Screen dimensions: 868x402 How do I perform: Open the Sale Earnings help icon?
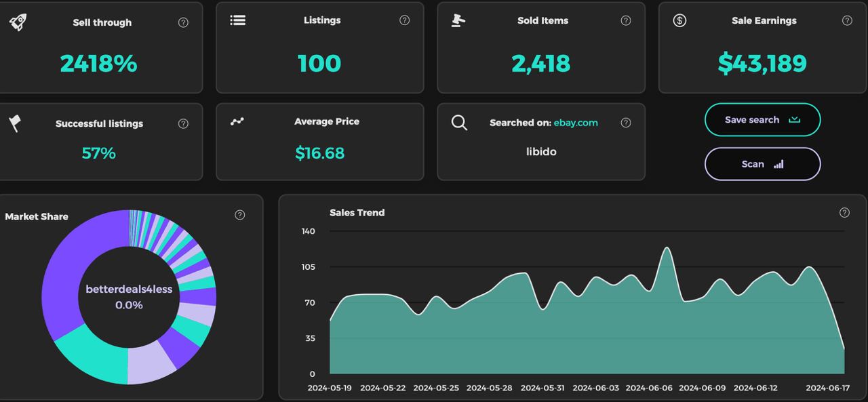coord(847,20)
